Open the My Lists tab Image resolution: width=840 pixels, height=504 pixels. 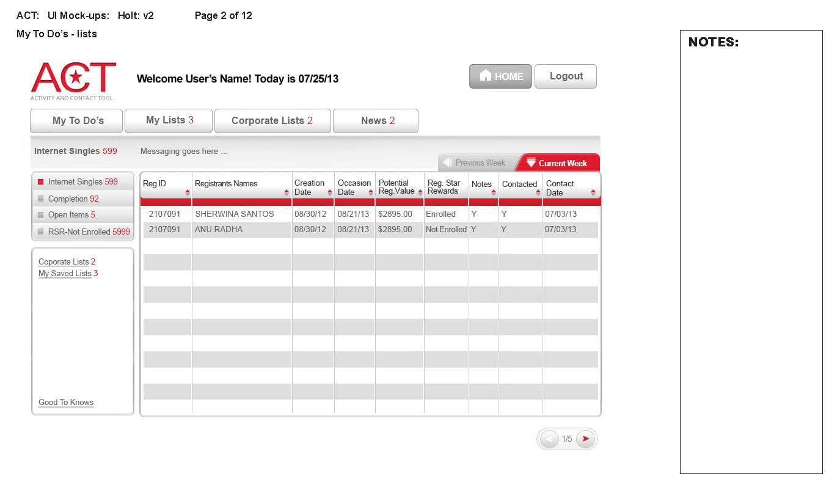coord(169,120)
